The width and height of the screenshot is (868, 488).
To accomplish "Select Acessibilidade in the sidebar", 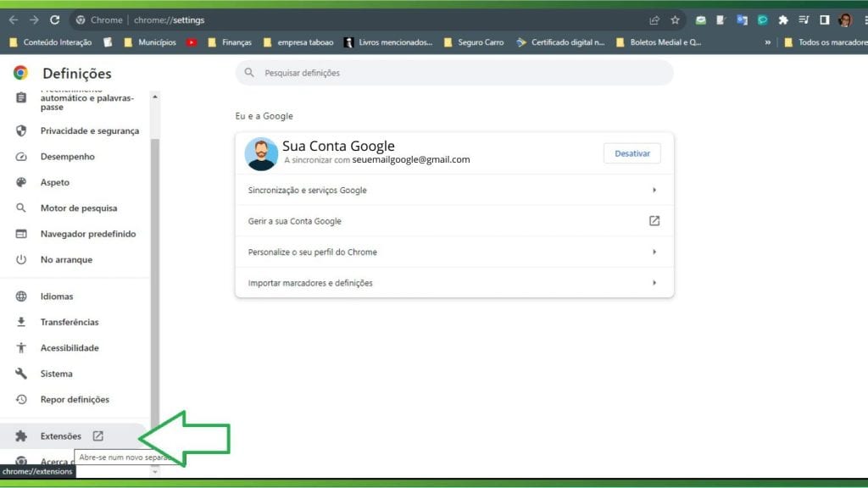I will (70, 347).
